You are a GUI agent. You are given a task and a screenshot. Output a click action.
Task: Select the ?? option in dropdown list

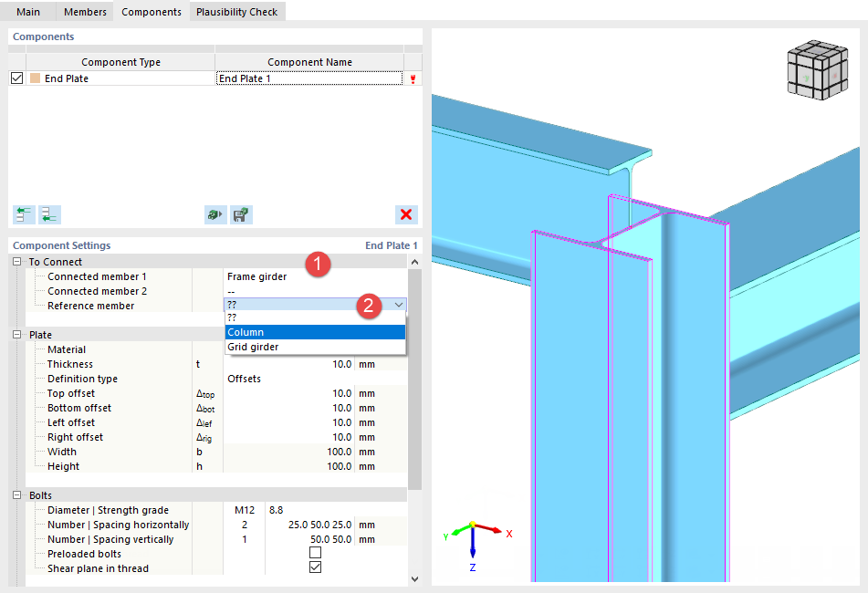[316, 317]
